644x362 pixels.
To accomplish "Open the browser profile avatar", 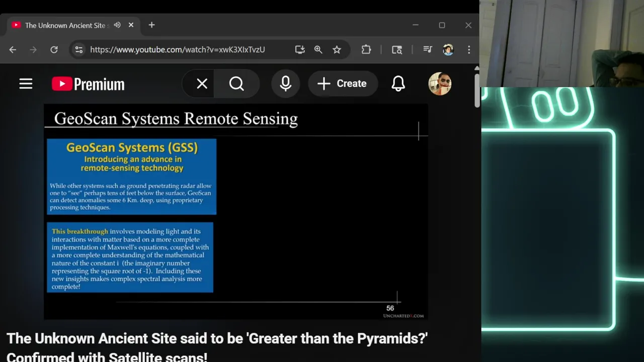I will coord(448,50).
